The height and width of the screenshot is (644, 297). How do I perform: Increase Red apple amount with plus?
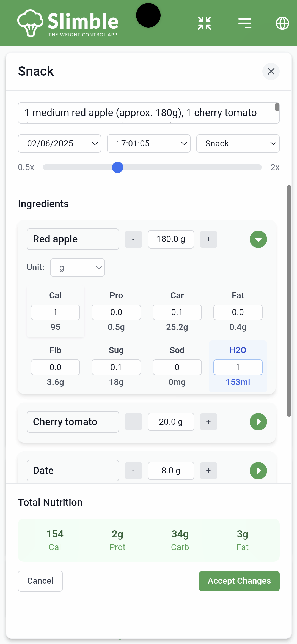[x=208, y=239]
